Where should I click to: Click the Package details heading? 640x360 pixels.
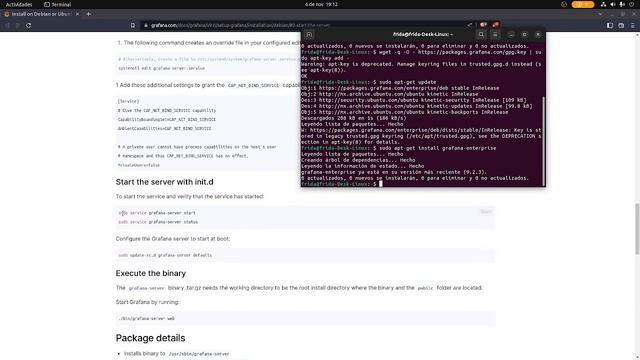(150, 338)
